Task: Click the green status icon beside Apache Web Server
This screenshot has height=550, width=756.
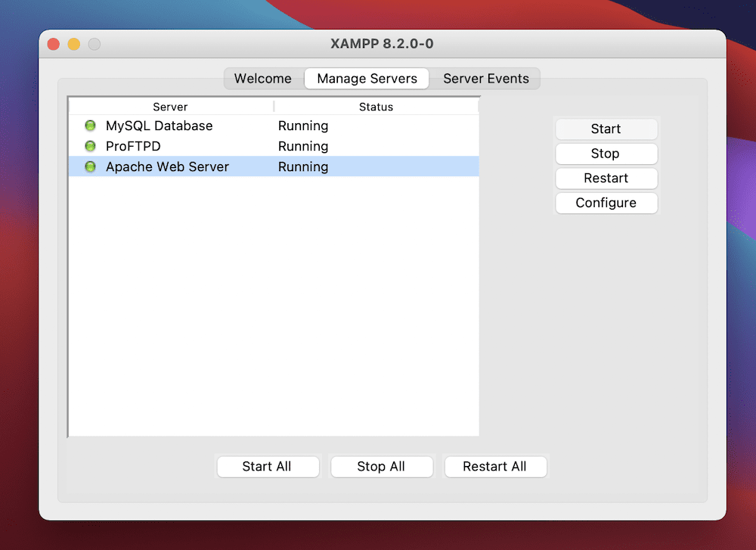Action: pos(90,166)
